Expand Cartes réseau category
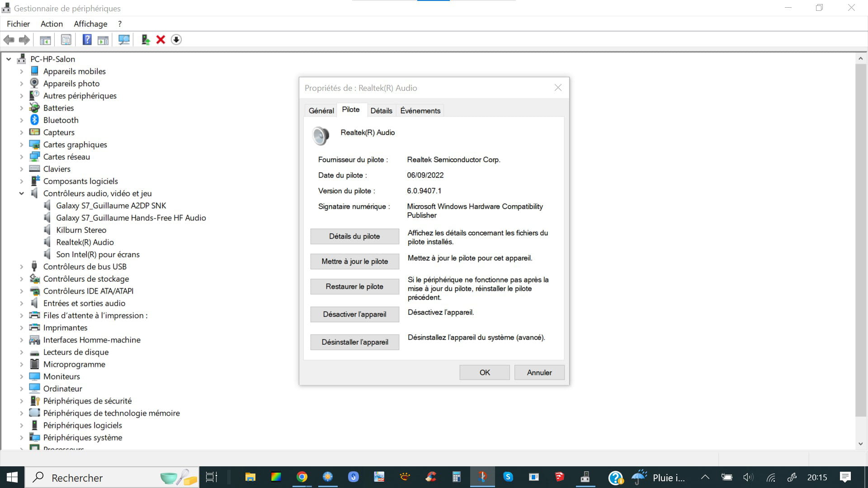Image resolution: width=868 pixels, height=488 pixels. (21, 157)
